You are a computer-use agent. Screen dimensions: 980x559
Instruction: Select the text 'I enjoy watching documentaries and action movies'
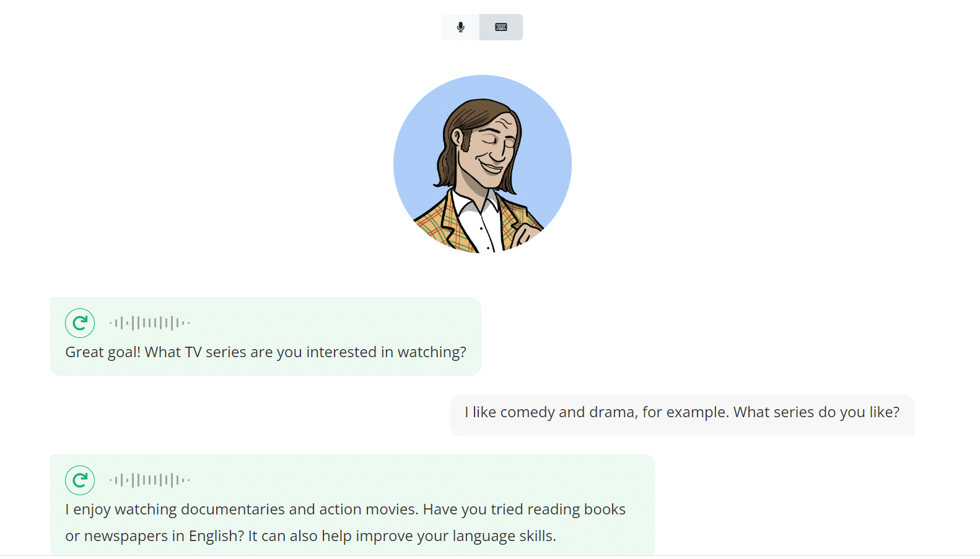click(x=242, y=509)
